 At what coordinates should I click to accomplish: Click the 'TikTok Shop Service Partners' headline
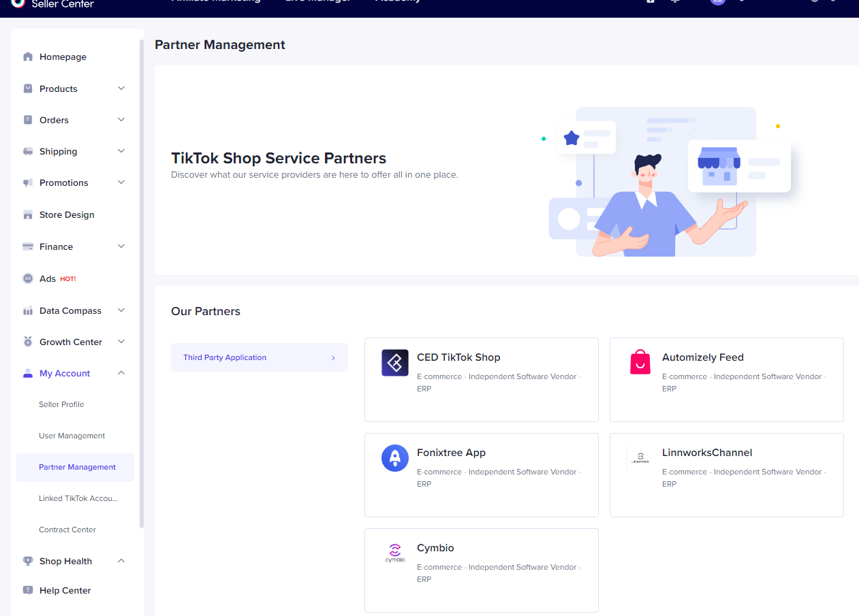pyautogui.click(x=279, y=158)
